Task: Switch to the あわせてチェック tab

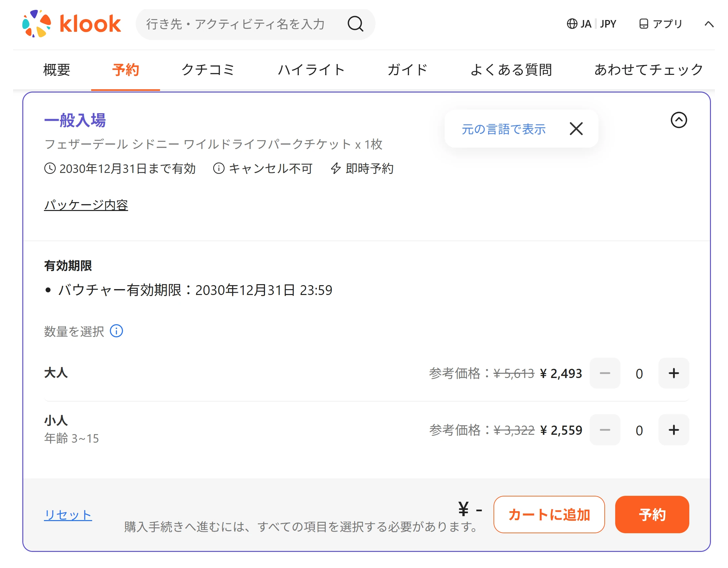Action: [x=649, y=70]
